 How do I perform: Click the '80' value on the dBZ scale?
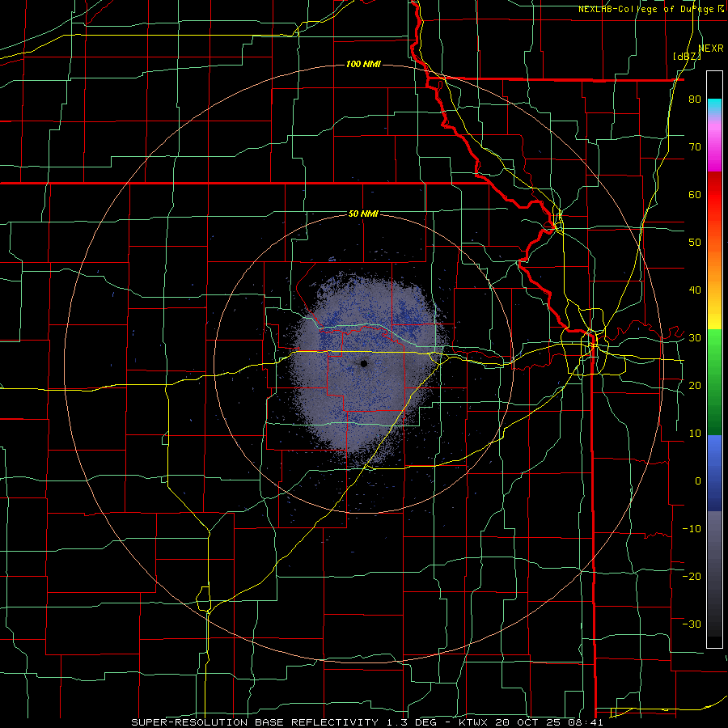pyautogui.click(x=695, y=99)
